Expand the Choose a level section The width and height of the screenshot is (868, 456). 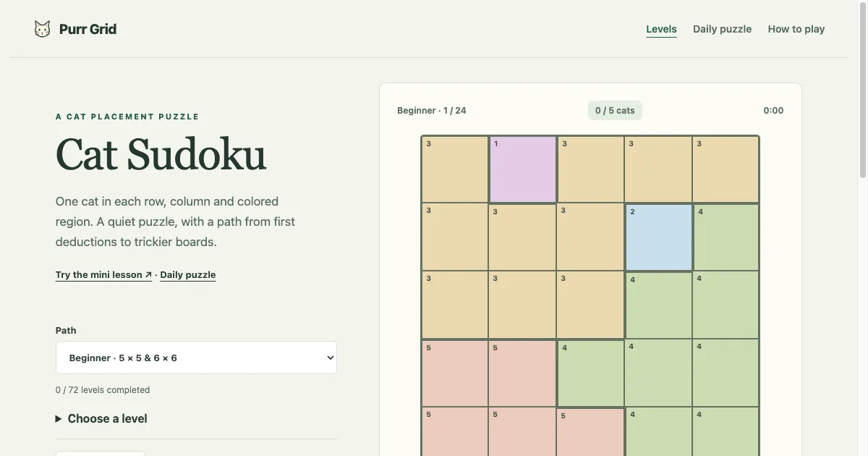[101, 418]
